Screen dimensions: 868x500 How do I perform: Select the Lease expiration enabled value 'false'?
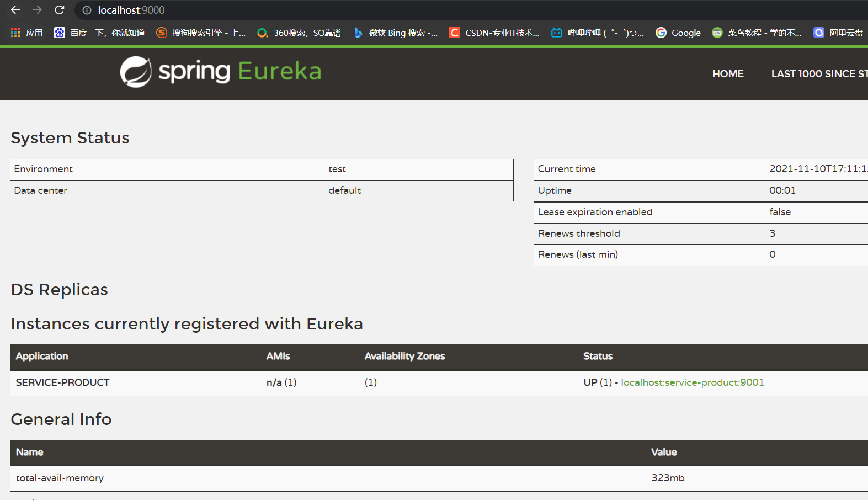click(x=780, y=212)
